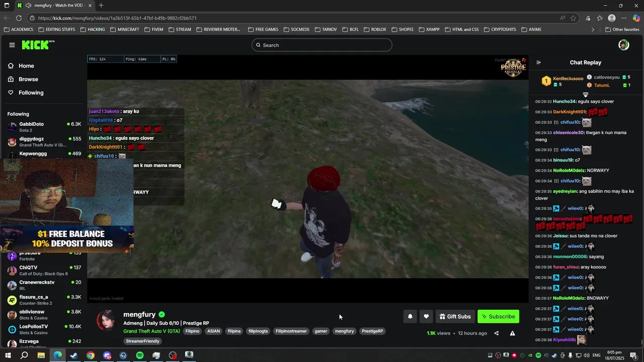This screenshot has width=644, height=362.
Task: Click the Filipino tag
Action: 192,331
